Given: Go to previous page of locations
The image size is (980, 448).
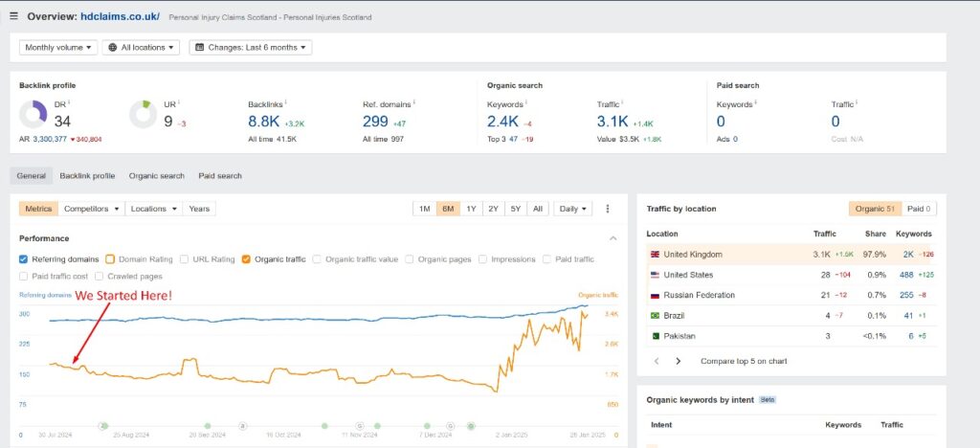Looking at the screenshot, I should [x=656, y=361].
